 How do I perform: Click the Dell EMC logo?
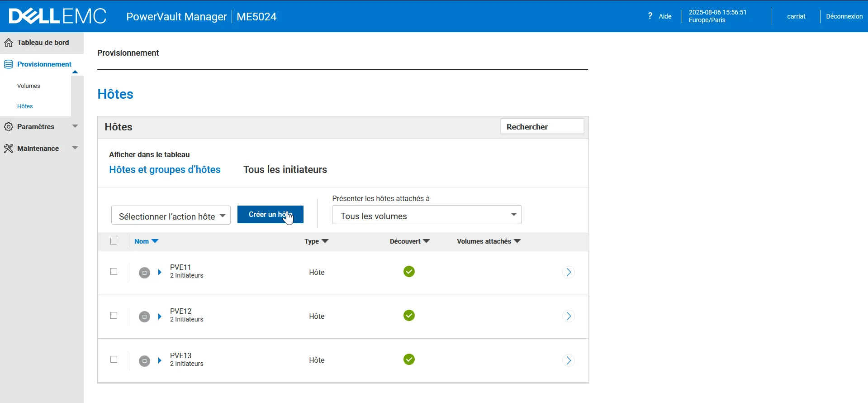(57, 16)
